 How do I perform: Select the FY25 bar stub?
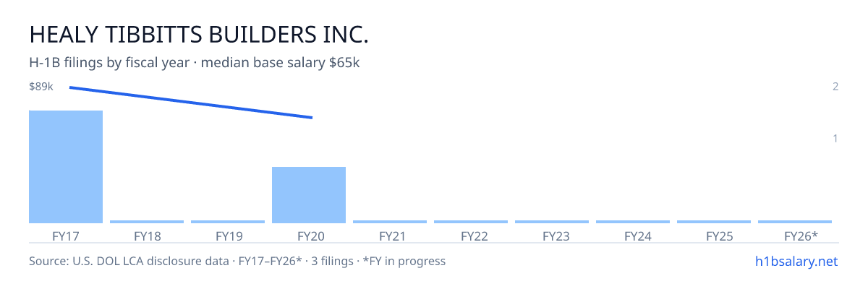(714, 222)
